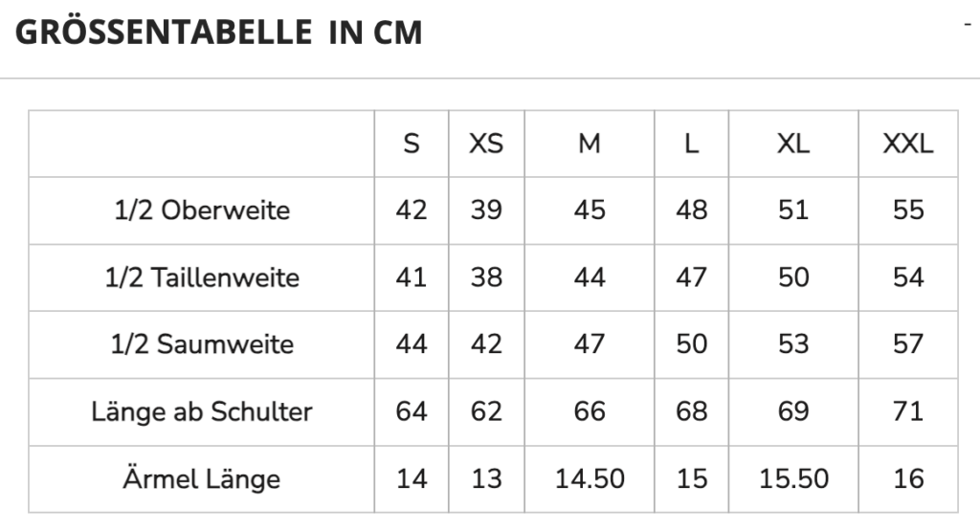Click the Länge ab Schulter row label
This screenshot has height=531, width=980.
(x=202, y=411)
